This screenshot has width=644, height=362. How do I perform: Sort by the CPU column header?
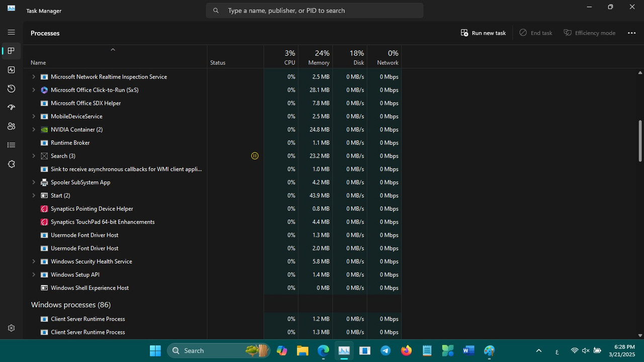pyautogui.click(x=281, y=56)
